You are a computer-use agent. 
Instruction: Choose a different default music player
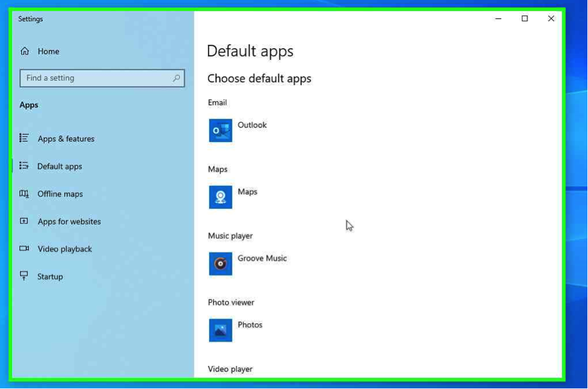tap(262, 258)
